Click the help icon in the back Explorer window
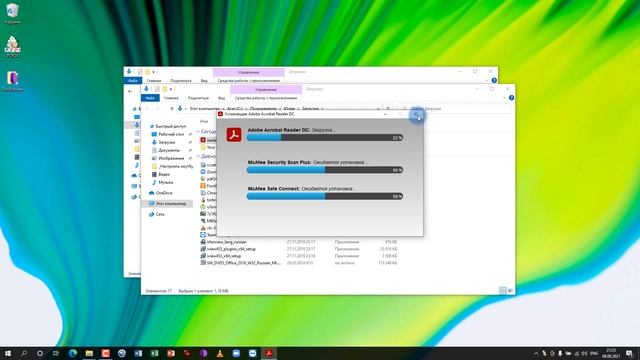Screen dimensions: 640x360 click(x=494, y=81)
